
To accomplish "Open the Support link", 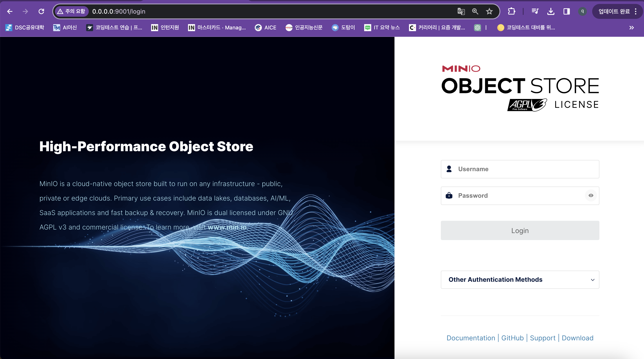I will tap(543, 338).
